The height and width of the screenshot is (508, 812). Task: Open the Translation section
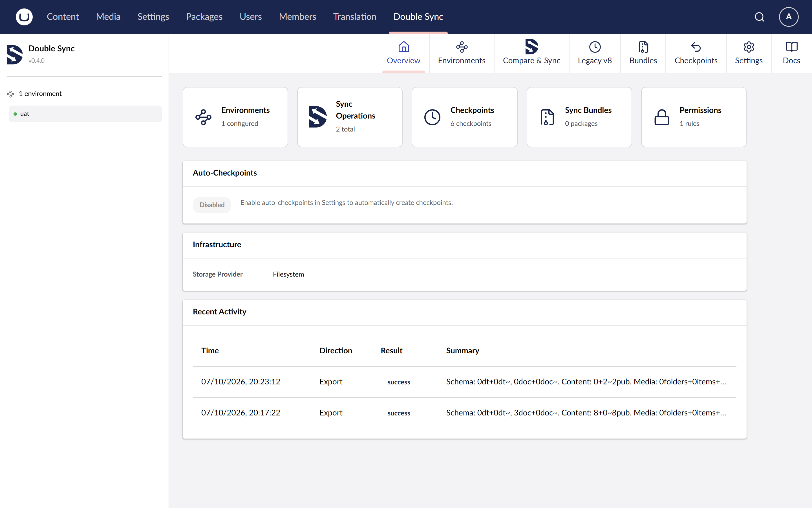point(355,17)
